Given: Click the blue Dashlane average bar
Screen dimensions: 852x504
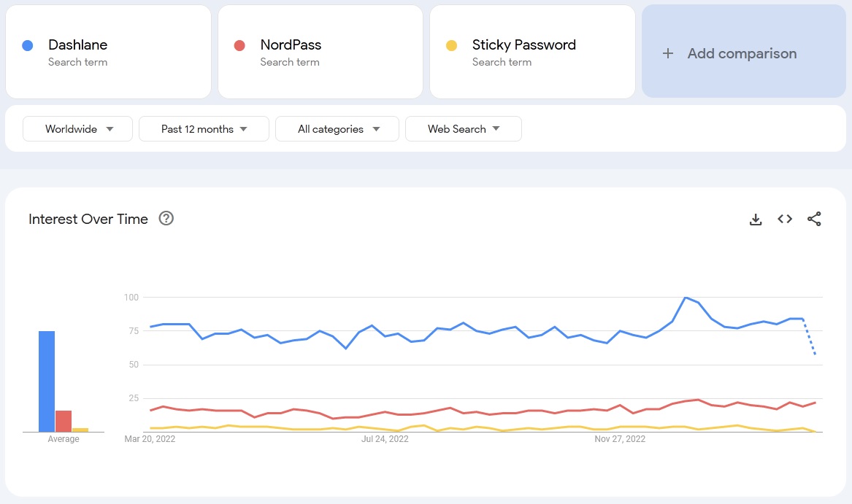Looking at the screenshot, I should point(47,381).
